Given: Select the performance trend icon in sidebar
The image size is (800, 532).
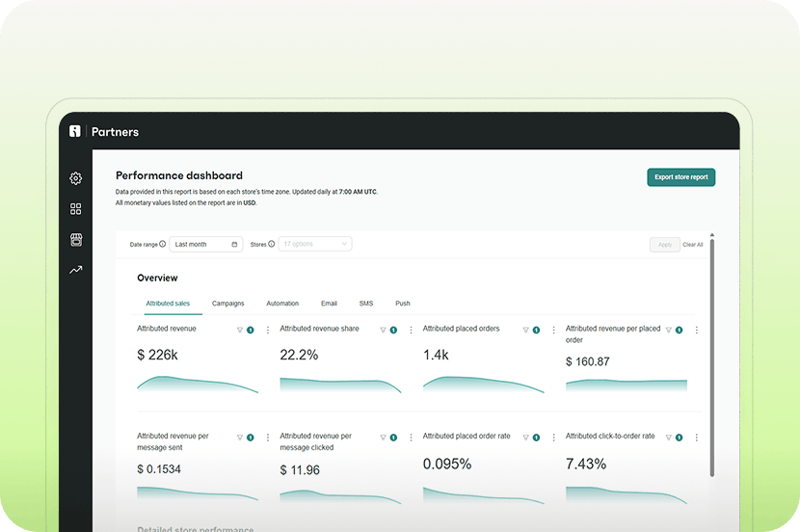Looking at the screenshot, I should (76, 270).
